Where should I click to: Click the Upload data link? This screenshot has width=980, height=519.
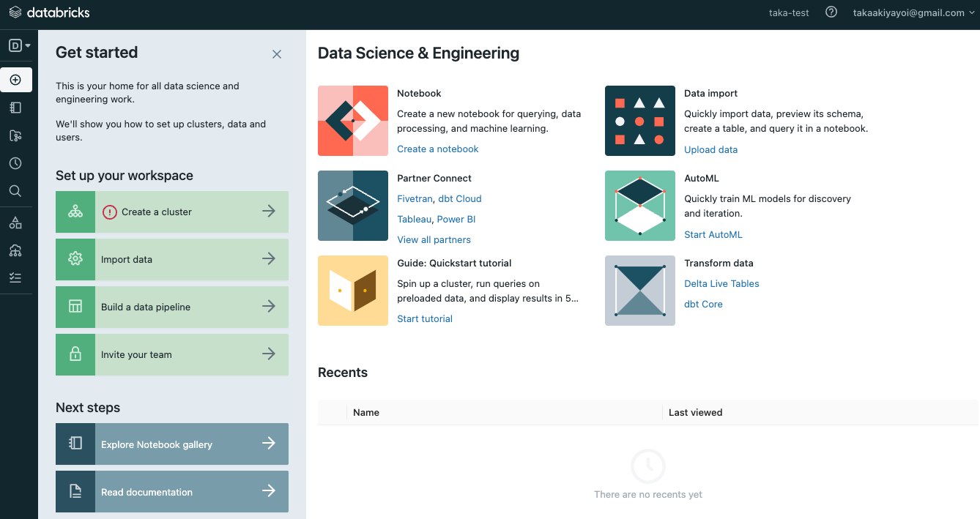(710, 149)
